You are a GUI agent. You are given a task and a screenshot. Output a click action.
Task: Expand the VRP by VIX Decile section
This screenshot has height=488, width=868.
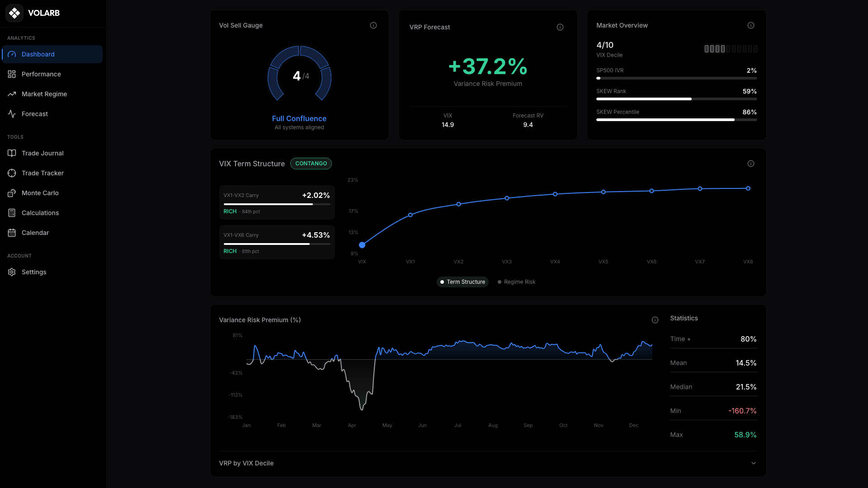coord(754,463)
